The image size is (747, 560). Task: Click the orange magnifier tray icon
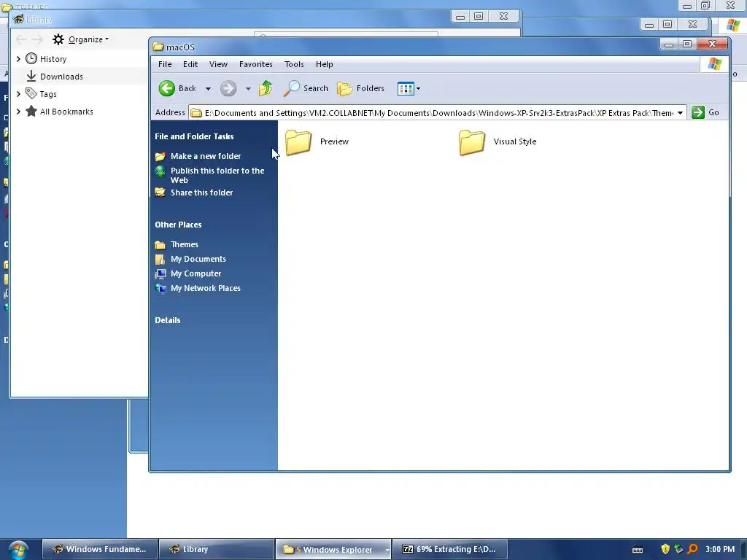pos(692,549)
